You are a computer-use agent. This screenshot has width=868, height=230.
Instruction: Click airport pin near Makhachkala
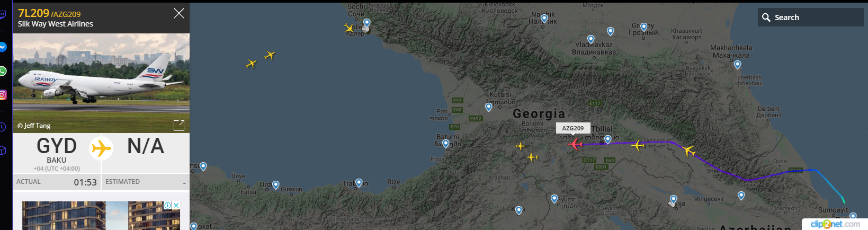pos(738,65)
